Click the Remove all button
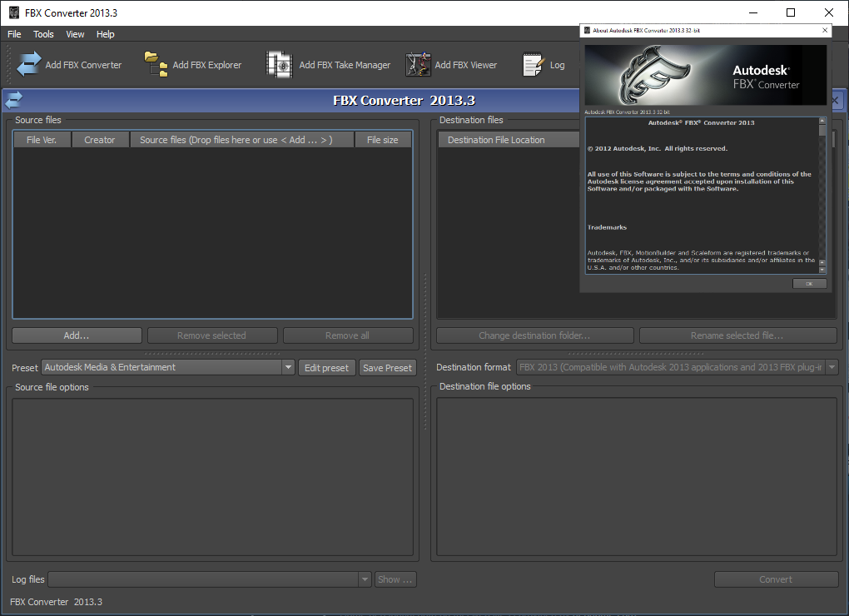This screenshot has width=849, height=616. point(348,335)
